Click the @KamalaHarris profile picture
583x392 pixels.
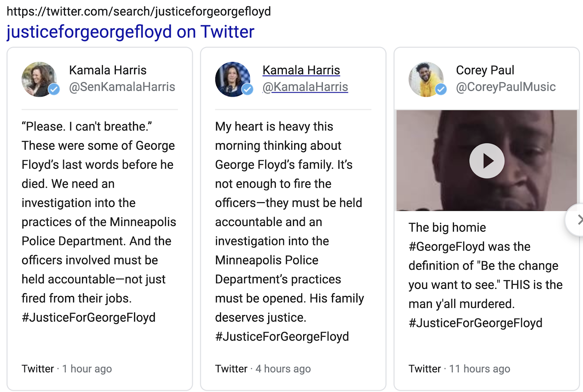(233, 79)
